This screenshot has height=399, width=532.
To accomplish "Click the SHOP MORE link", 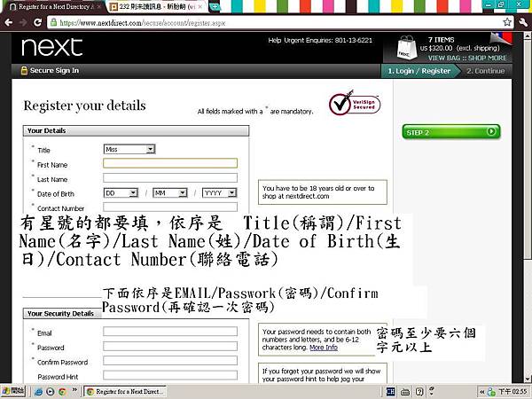I will coord(487,58).
